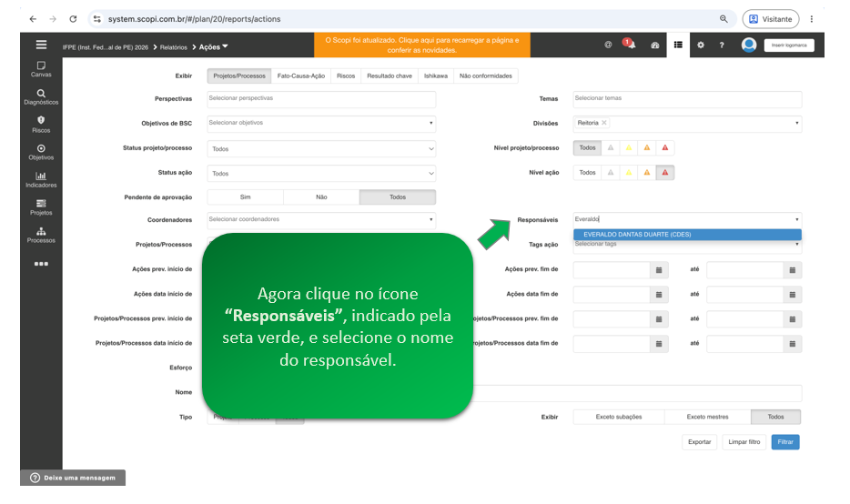This screenshot has width=850, height=504.
Task: Open the até calendar in Projetos/Processos data fim row
Action: click(x=793, y=344)
